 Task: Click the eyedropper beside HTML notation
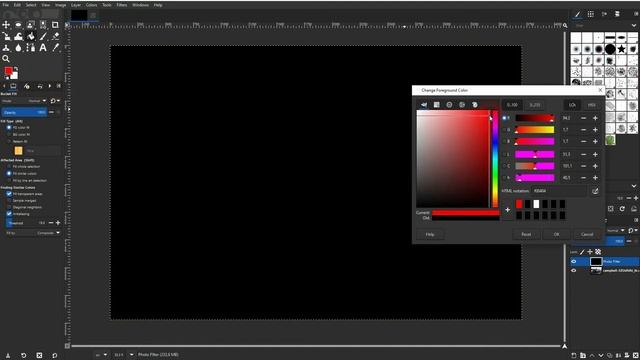coord(595,191)
